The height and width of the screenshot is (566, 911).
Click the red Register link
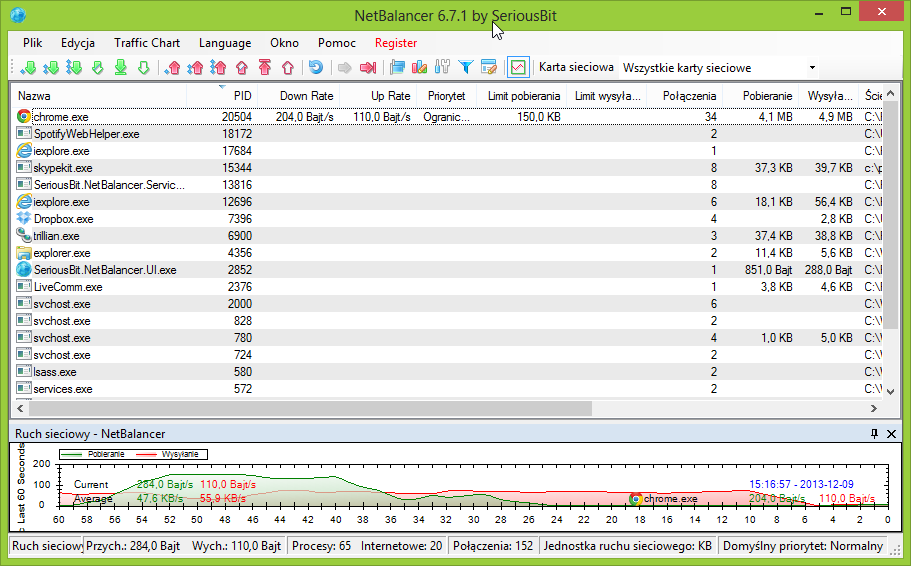tap(396, 43)
